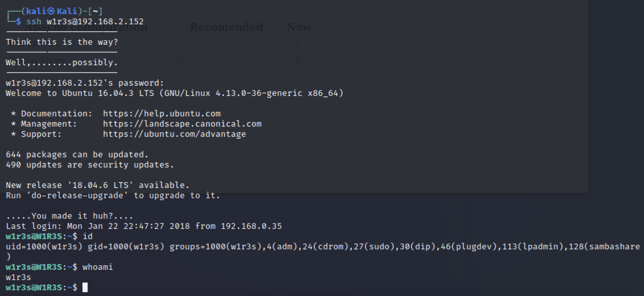This screenshot has width=644, height=296.
Task: Click the 'do-release-upgrade' command text
Action: click(x=77, y=196)
